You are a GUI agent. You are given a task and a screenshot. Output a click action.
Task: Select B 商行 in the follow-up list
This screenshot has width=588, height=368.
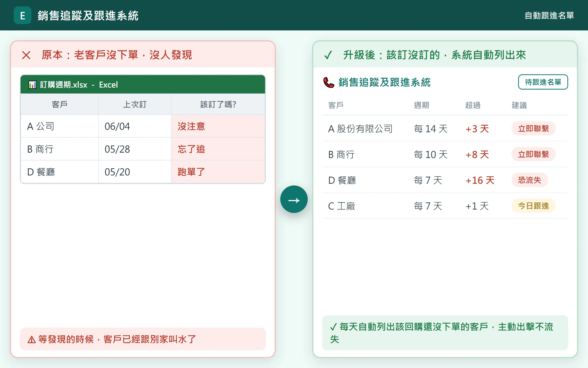coord(341,154)
